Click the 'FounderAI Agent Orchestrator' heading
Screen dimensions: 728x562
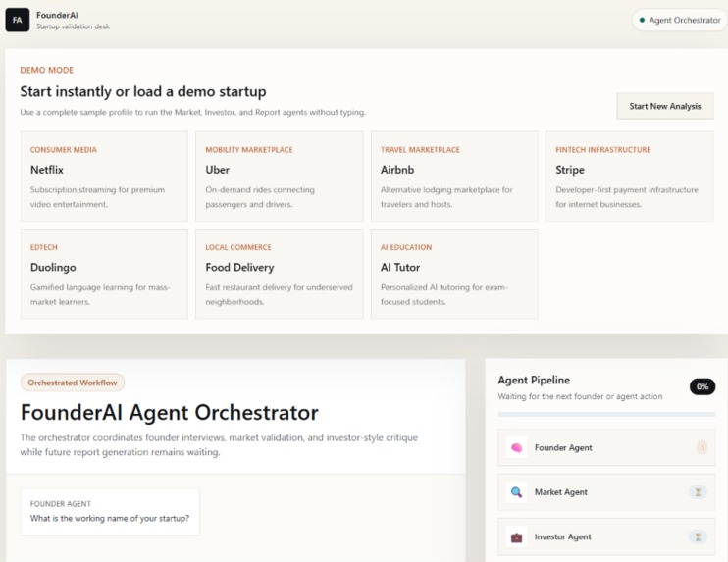(x=170, y=413)
